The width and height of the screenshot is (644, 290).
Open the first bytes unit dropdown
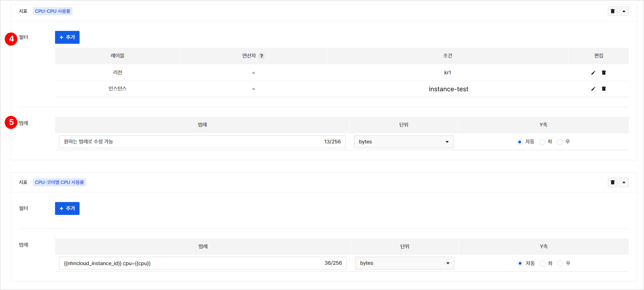pyautogui.click(x=403, y=142)
